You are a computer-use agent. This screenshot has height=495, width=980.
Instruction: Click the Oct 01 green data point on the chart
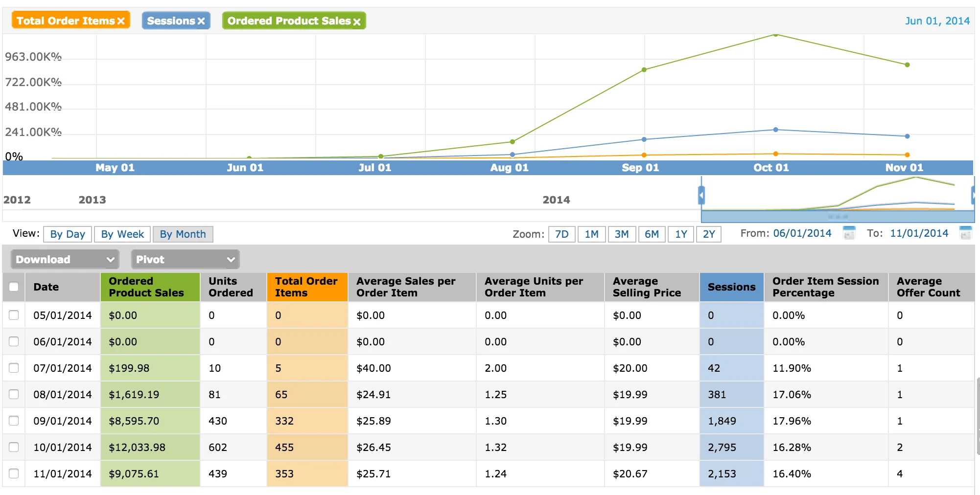point(775,35)
